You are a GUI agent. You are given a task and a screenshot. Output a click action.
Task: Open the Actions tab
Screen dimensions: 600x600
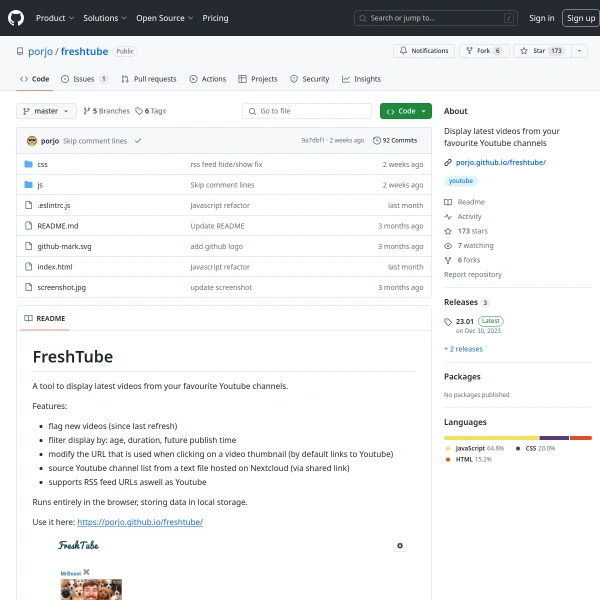click(208, 79)
